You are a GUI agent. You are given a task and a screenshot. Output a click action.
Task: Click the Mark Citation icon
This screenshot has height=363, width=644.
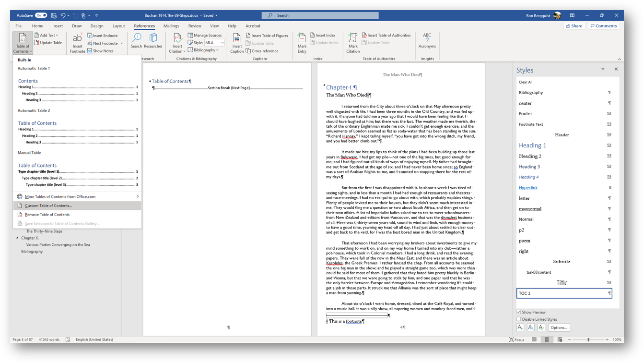coord(352,39)
